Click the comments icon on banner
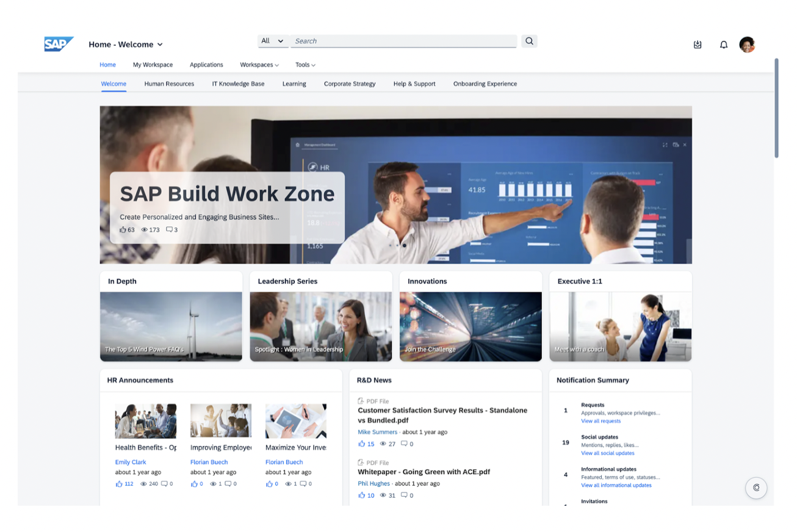The width and height of the screenshot is (797, 532). [169, 230]
